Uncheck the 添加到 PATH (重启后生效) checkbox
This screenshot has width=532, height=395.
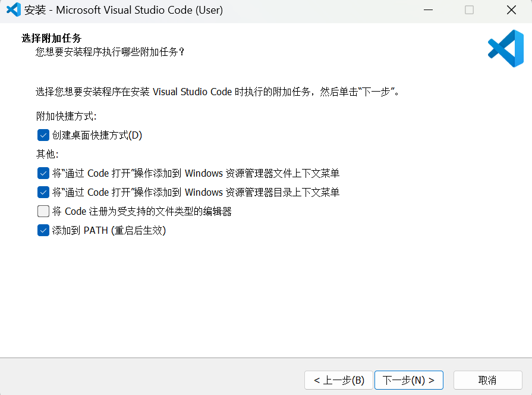point(43,230)
